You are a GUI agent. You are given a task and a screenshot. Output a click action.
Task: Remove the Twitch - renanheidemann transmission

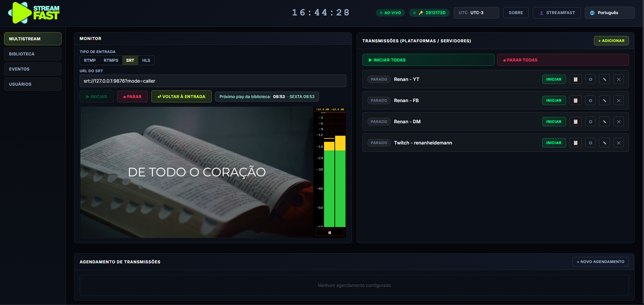(618, 143)
